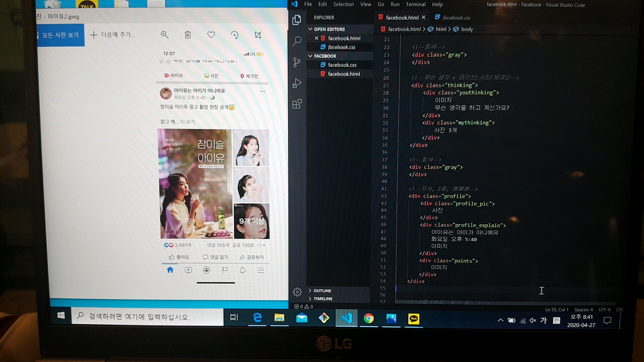Open the crop tool in Photos

point(258,35)
